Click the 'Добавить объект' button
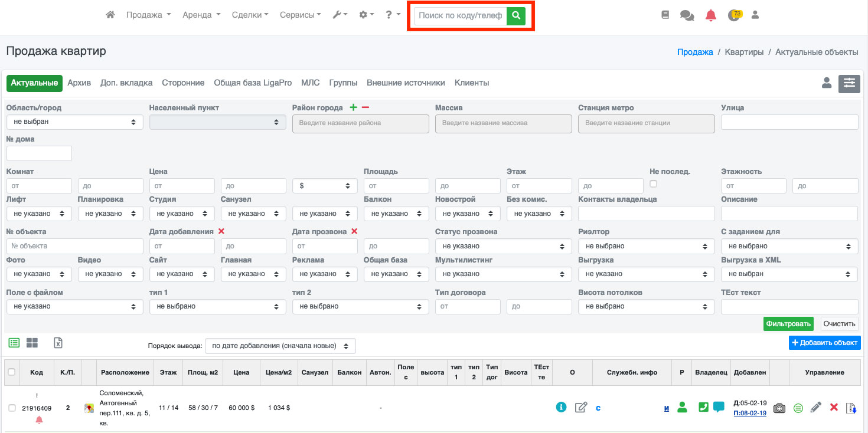 [x=824, y=343]
